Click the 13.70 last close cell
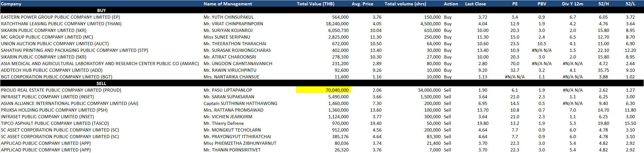 (483, 110)
